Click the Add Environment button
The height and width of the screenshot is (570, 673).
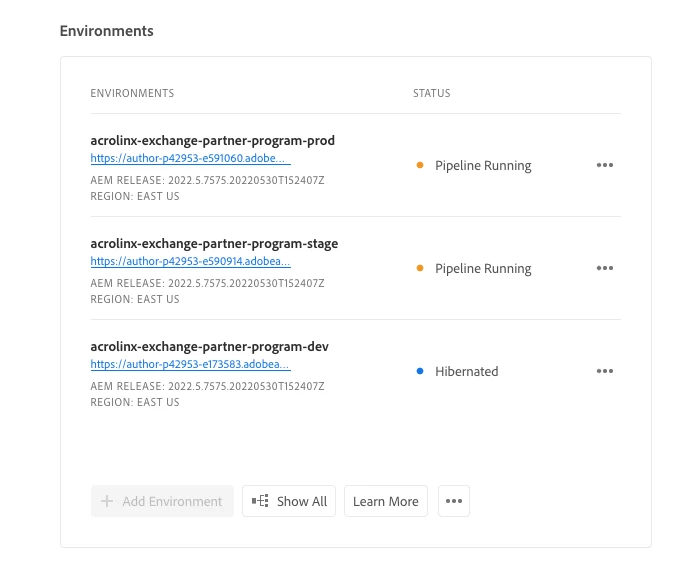(x=162, y=502)
